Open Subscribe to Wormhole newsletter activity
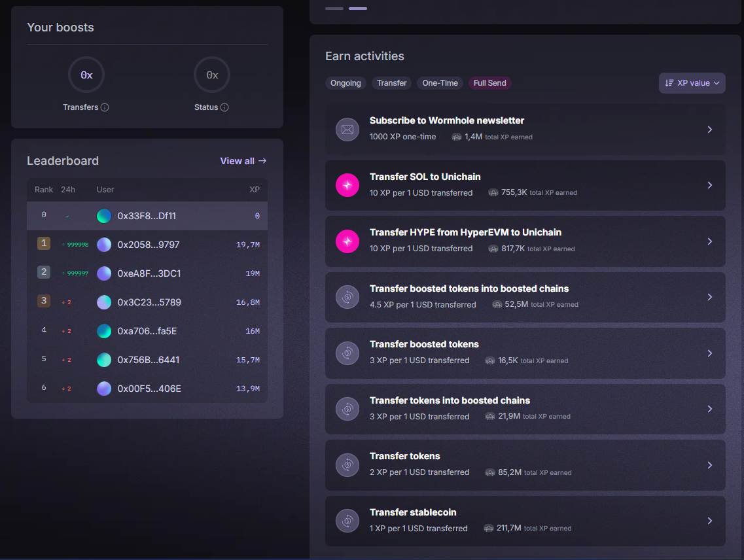 pos(525,130)
